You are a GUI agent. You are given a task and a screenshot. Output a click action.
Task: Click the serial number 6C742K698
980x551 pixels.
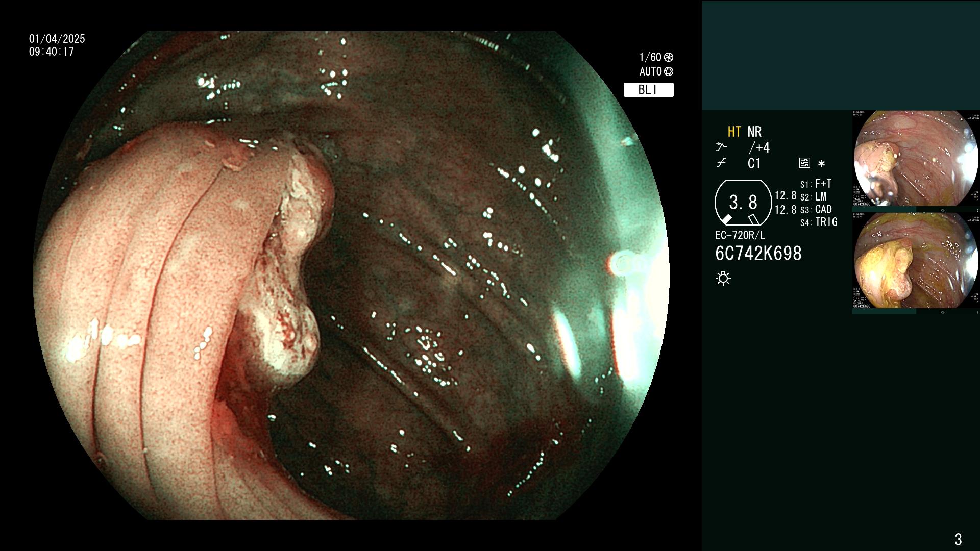coord(758,253)
